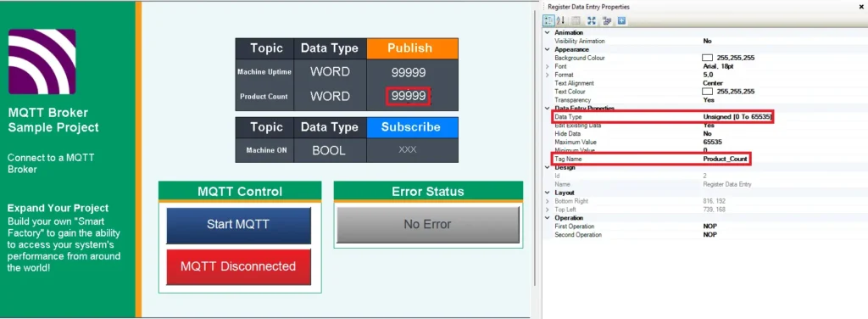Collapse the Design property group

tap(548, 167)
